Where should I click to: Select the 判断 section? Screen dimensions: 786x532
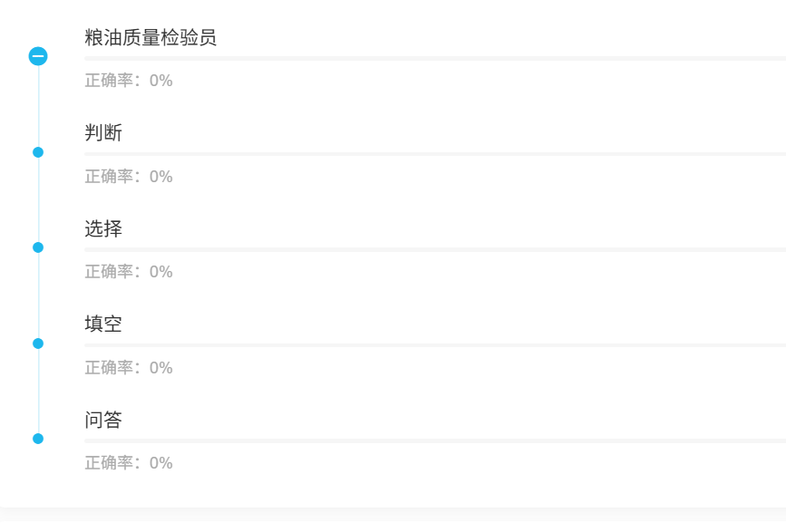pos(103,133)
